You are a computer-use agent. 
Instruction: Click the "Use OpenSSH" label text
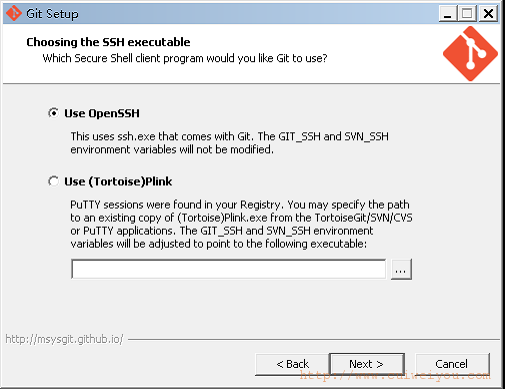tap(102, 113)
